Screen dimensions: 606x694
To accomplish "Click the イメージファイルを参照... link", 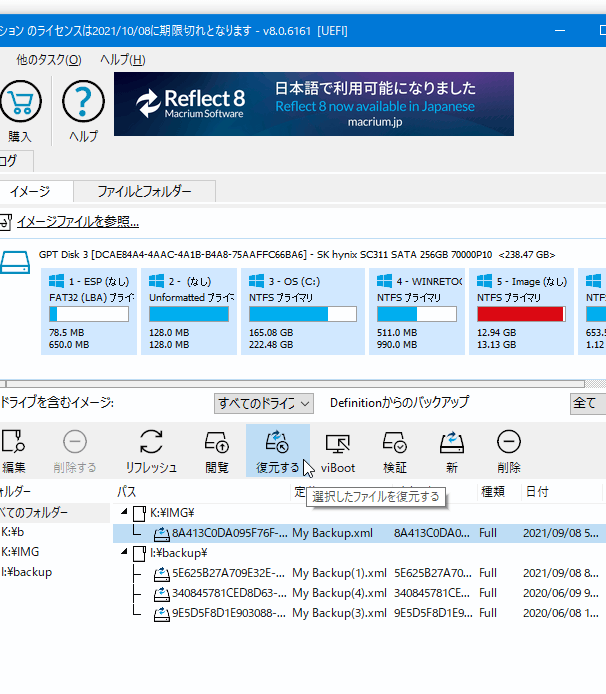I will (x=78, y=222).
